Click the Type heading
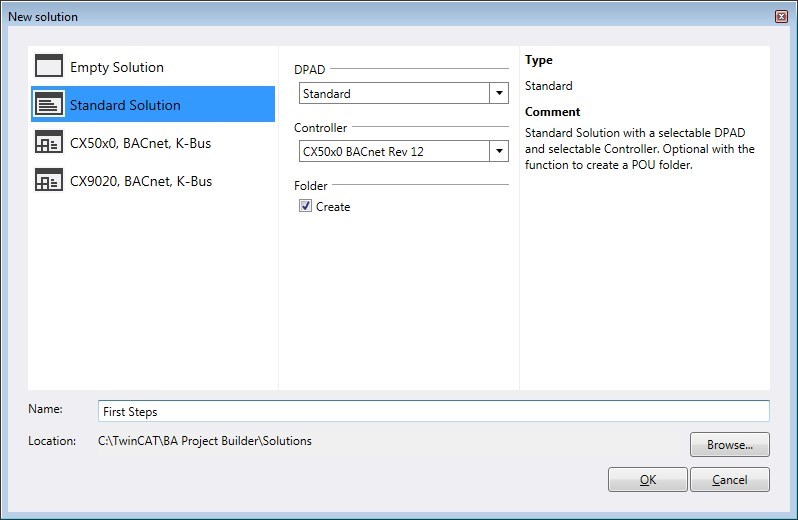798x520 pixels. (538, 60)
